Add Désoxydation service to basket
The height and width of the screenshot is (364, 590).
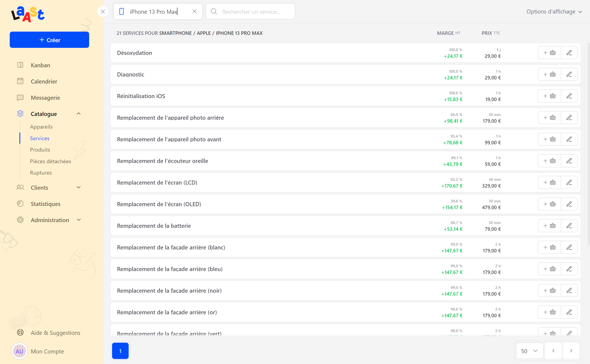tap(549, 53)
